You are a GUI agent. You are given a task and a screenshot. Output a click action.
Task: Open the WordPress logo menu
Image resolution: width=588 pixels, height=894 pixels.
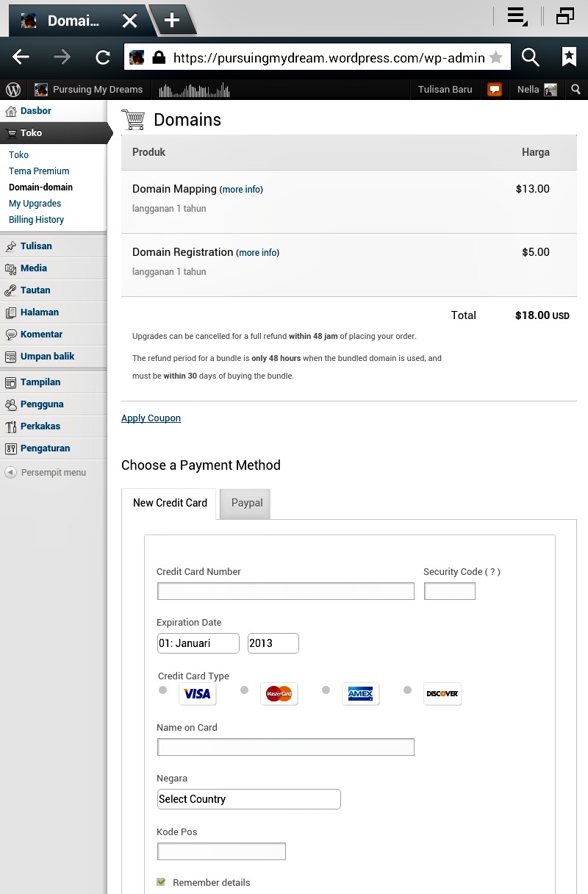[13, 90]
